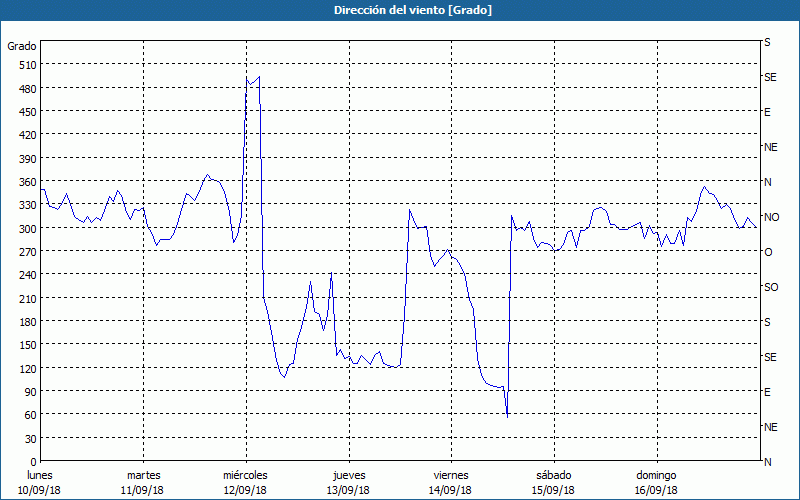
Task: Click the 0 value on the left axis
Action: coord(34,462)
